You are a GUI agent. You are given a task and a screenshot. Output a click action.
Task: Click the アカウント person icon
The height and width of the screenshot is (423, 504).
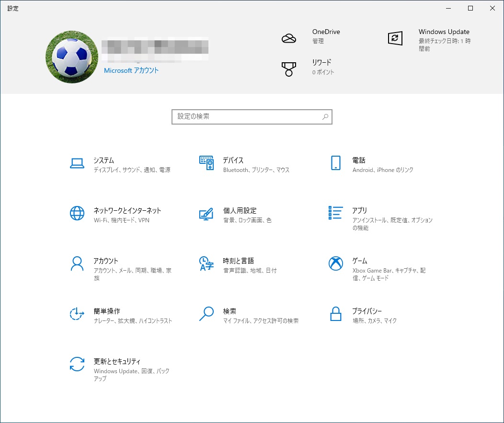pyautogui.click(x=77, y=264)
